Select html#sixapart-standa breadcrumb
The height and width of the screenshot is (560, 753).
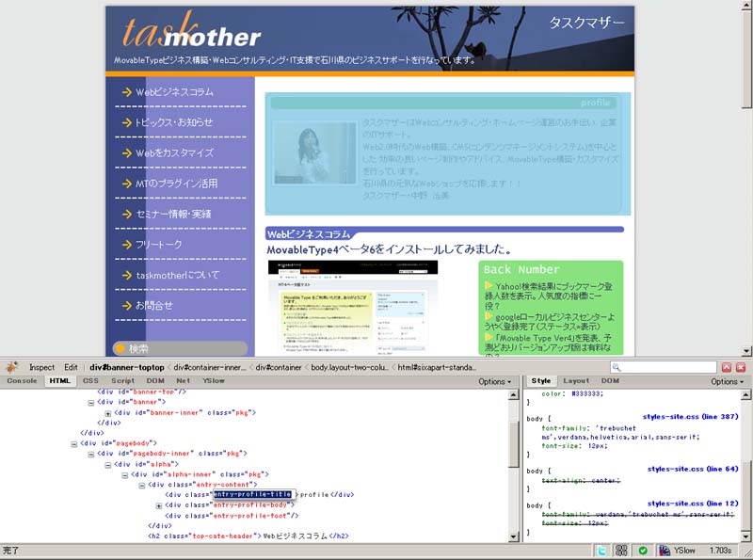(437, 367)
